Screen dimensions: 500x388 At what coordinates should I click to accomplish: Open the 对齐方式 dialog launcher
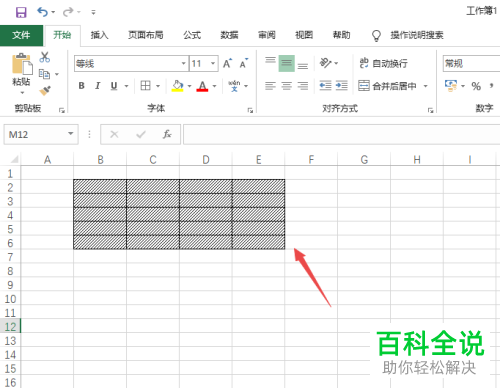(x=431, y=110)
